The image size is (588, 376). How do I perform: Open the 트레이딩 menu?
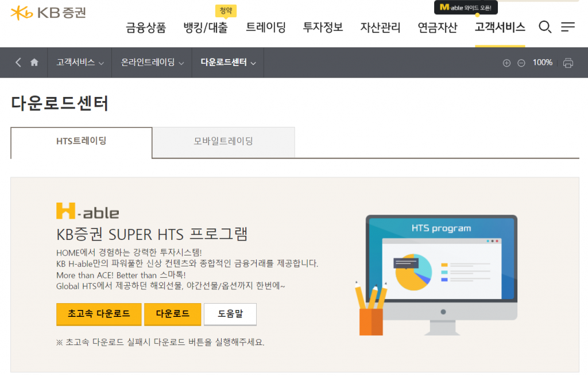click(265, 28)
